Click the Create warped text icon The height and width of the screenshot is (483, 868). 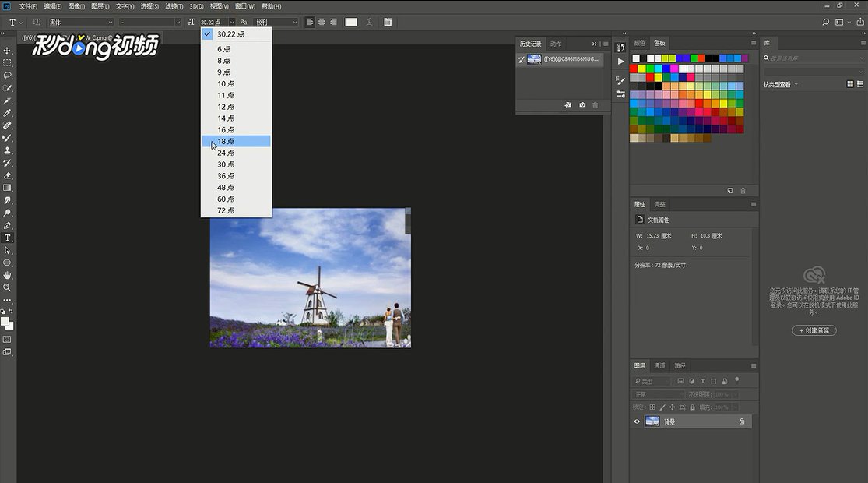[x=369, y=22]
